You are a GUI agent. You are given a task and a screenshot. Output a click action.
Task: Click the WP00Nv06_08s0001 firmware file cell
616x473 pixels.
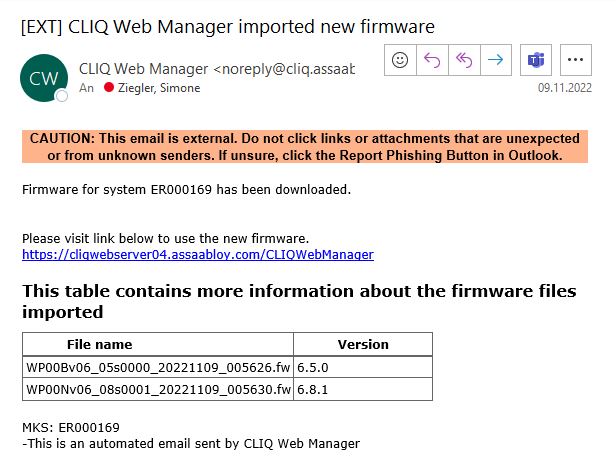(158, 389)
